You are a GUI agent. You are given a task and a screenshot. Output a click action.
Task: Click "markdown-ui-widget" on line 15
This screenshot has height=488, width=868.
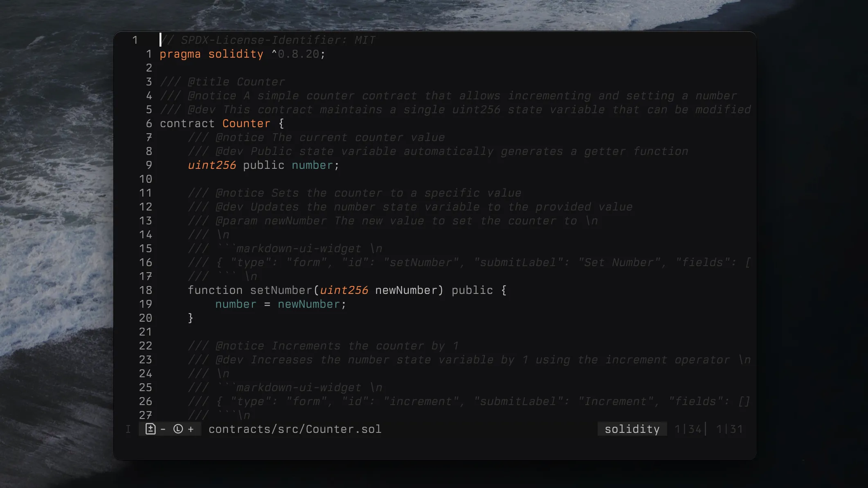(299, 248)
